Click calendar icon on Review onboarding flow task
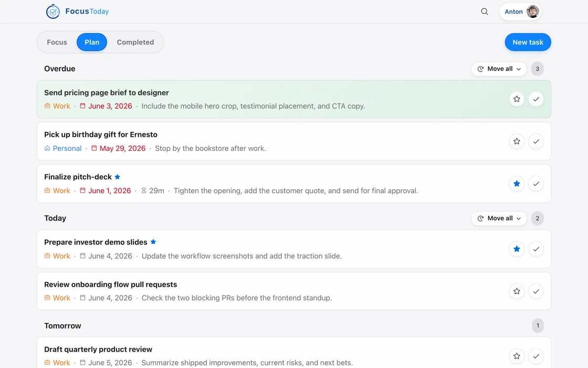588x368 pixels. click(82, 298)
